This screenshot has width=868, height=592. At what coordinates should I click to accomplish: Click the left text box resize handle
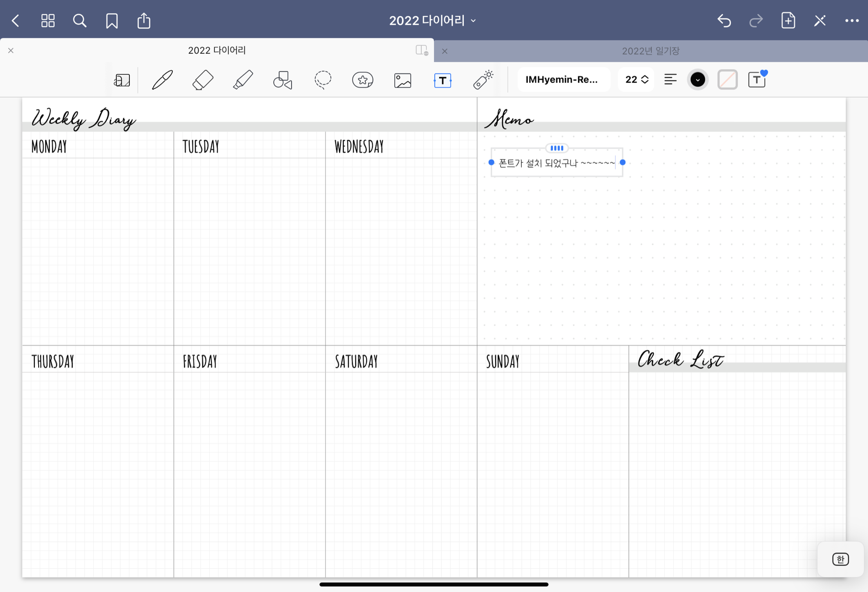491,162
